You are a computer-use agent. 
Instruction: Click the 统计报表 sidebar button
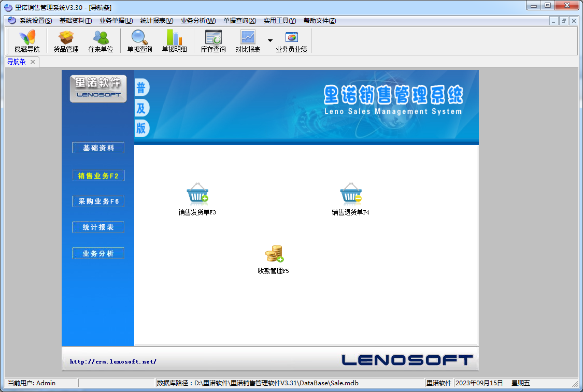pyautogui.click(x=98, y=227)
